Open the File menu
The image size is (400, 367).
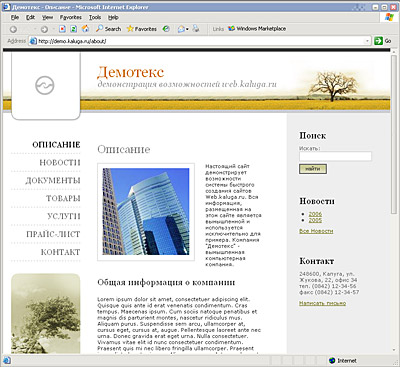click(15, 17)
